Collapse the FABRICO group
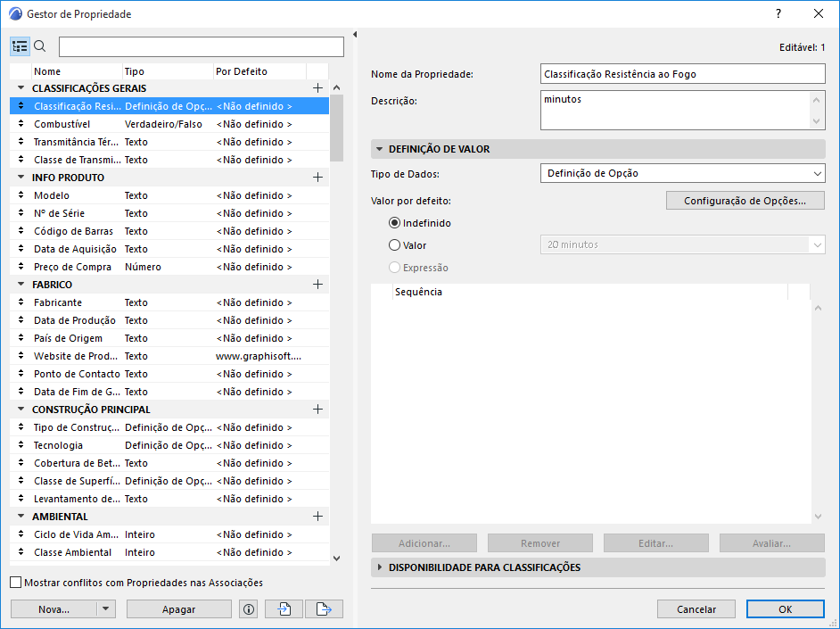This screenshot has width=840, height=629. pyautogui.click(x=21, y=285)
